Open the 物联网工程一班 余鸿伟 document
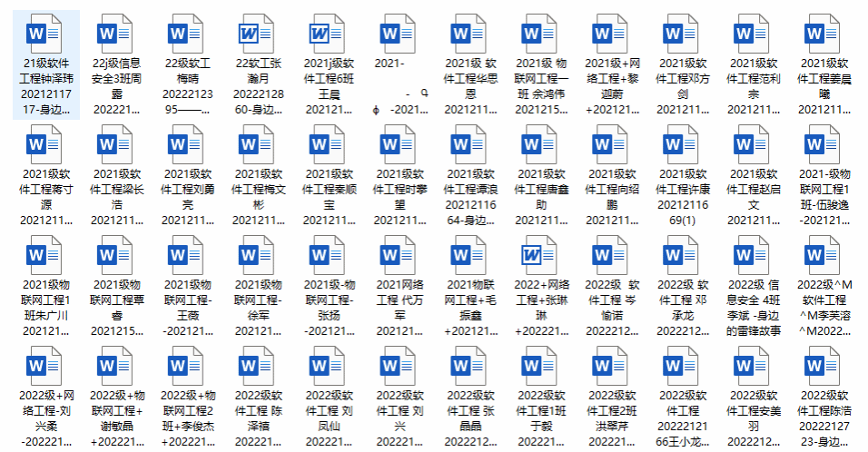The height and width of the screenshot is (452, 868). (543, 34)
